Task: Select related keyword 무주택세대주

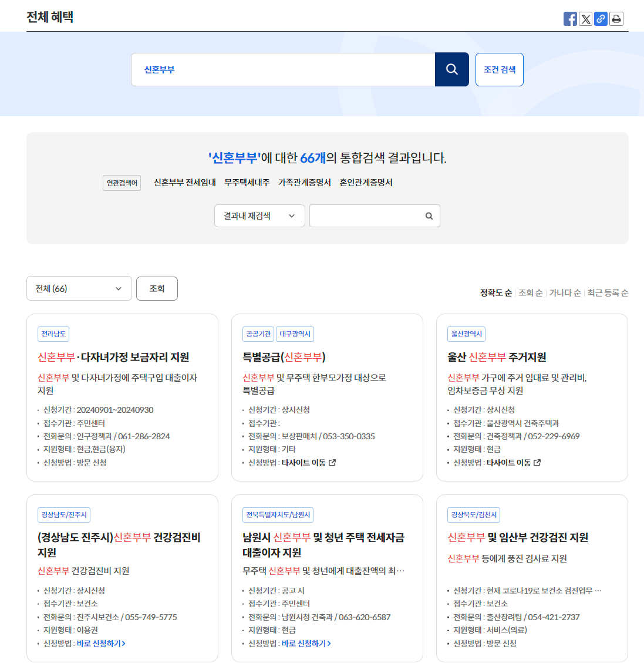Action: point(247,183)
